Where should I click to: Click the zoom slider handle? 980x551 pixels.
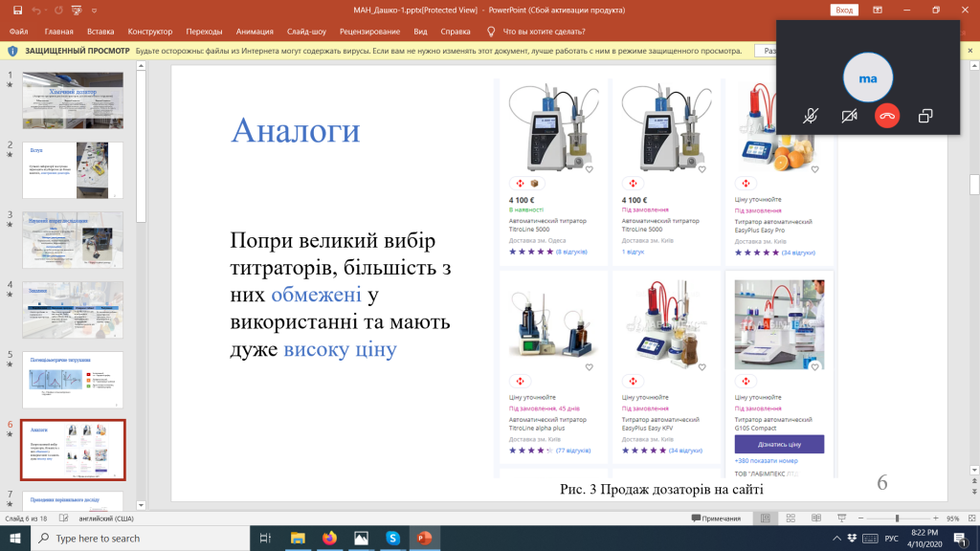click(897, 518)
